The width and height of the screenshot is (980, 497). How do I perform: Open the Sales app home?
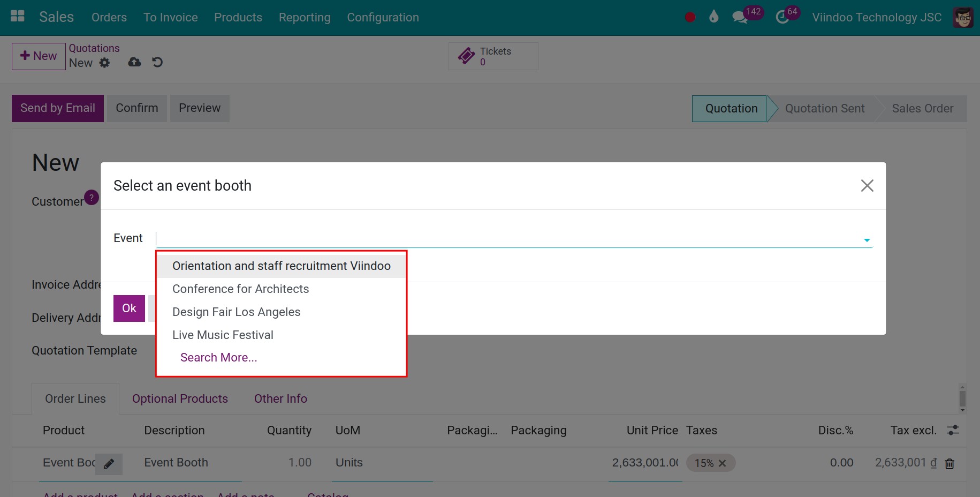click(56, 17)
